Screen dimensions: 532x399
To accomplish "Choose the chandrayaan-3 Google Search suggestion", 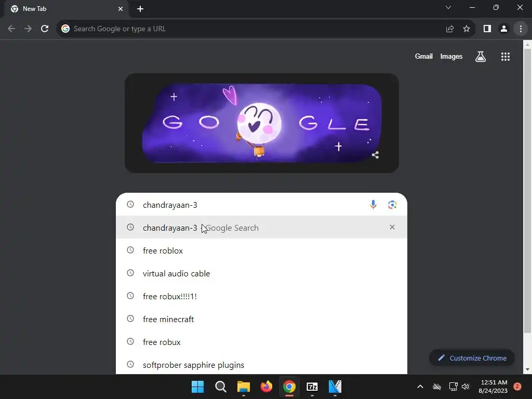I will click(x=261, y=228).
